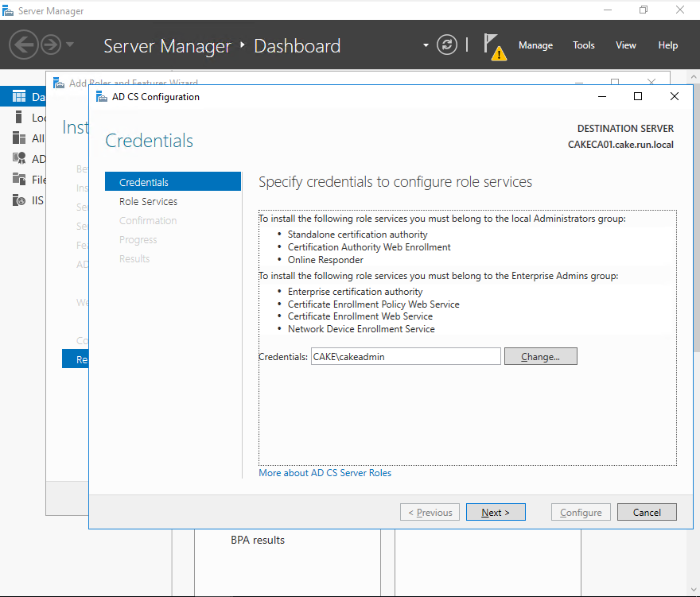Open More about AD CS Server Roles link
The image size is (700, 597).
click(x=325, y=473)
